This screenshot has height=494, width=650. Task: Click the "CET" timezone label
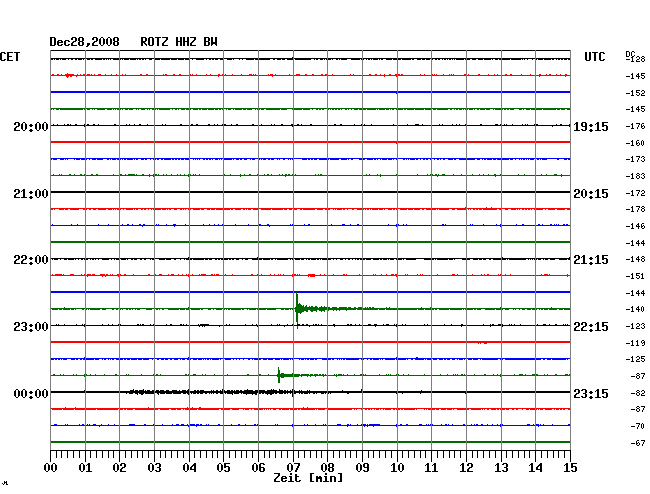coord(10,57)
